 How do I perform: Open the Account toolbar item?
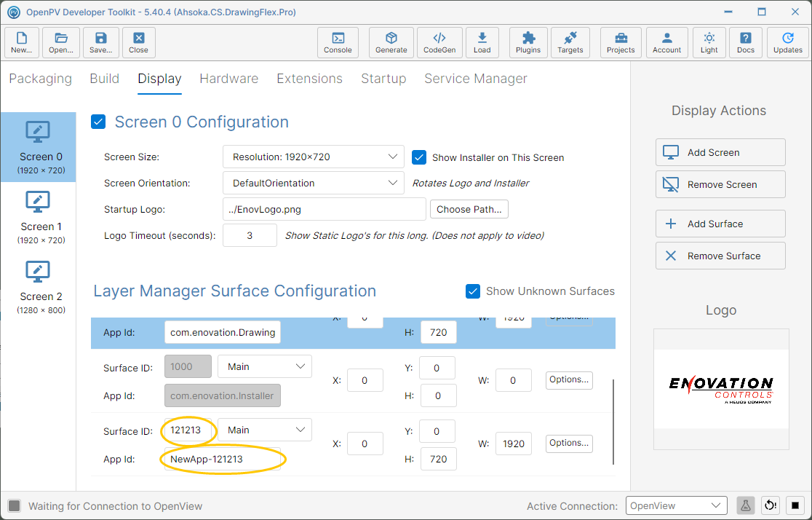[667, 42]
